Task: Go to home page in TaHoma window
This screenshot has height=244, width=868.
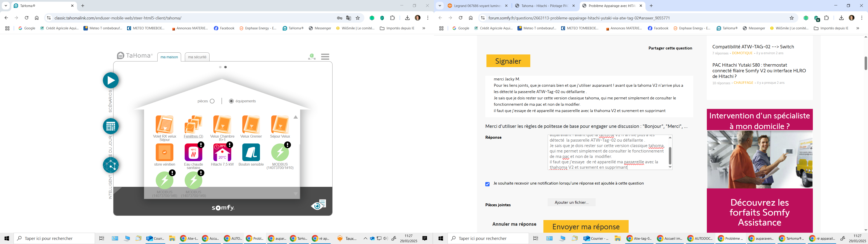Action: pyautogui.click(x=37, y=18)
